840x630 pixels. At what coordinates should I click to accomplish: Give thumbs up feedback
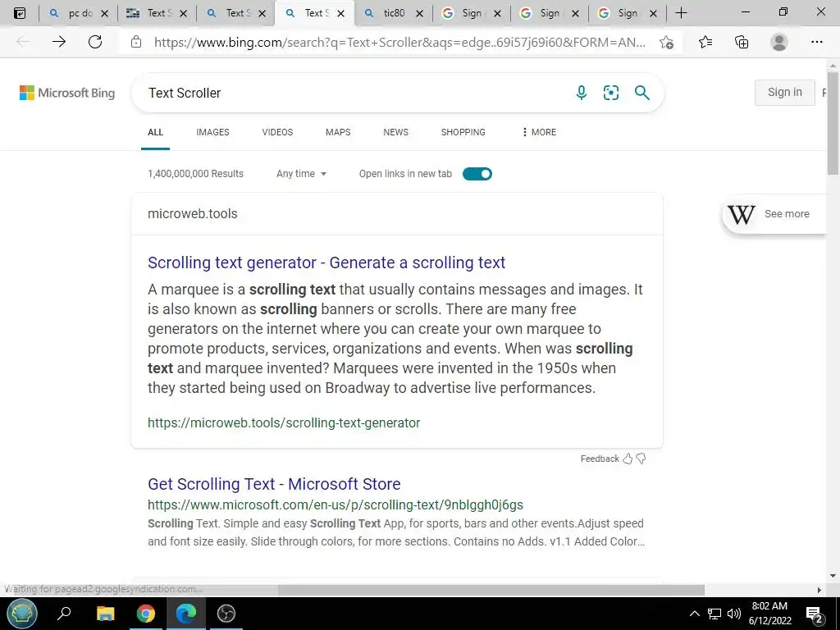(x=628, y=459)
